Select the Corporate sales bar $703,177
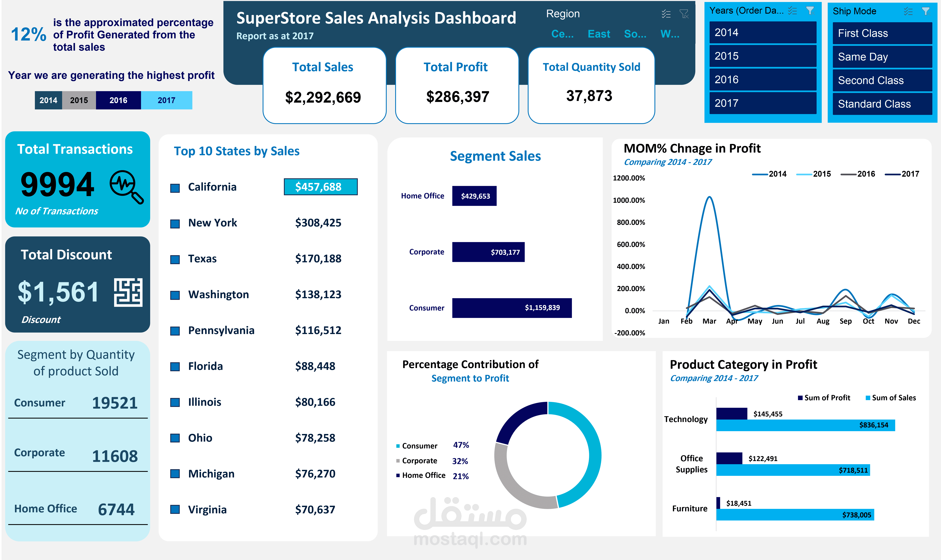The height and width of the screenshot is (560, 941). (x=488, y=252)
